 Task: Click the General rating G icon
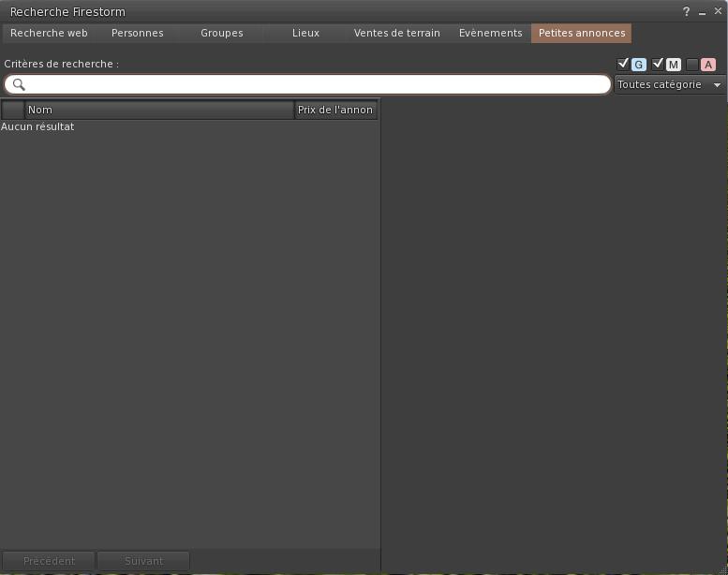click(x=639, y=65)
